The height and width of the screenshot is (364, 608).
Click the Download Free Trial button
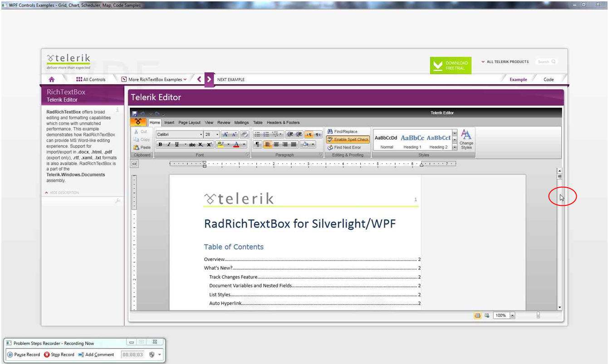[451, 66]
